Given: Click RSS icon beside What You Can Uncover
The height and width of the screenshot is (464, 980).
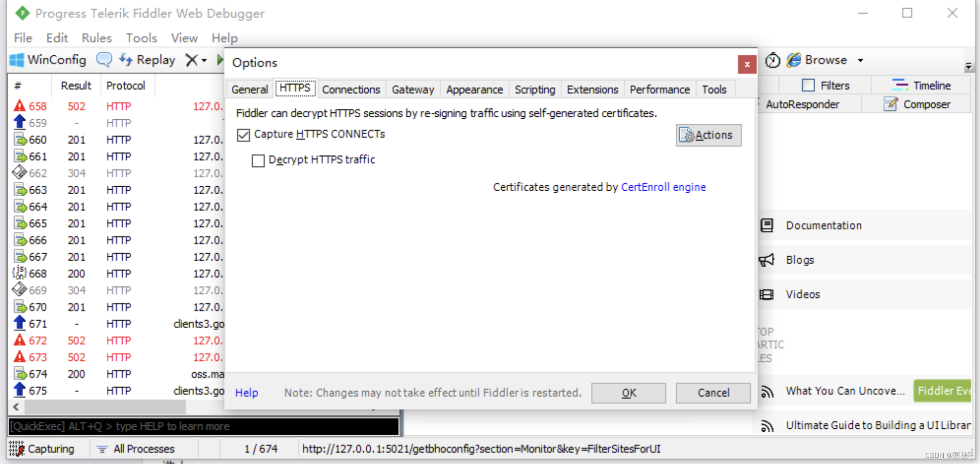Looking at the screenshot, I should (767, 392).
